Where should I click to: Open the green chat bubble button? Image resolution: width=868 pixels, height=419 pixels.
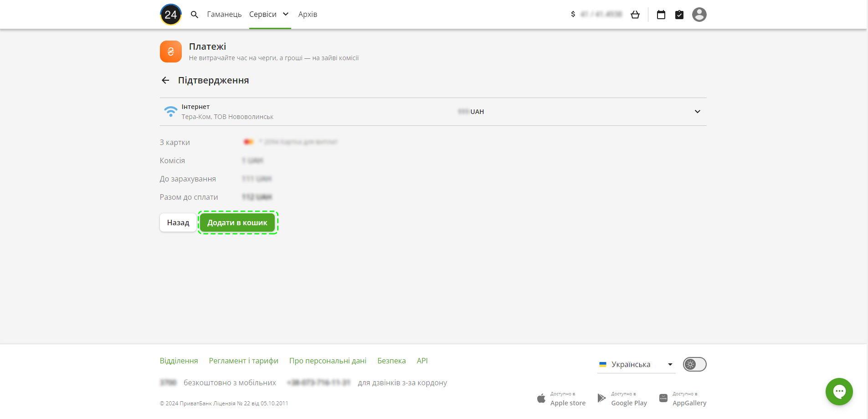point(839,392)
